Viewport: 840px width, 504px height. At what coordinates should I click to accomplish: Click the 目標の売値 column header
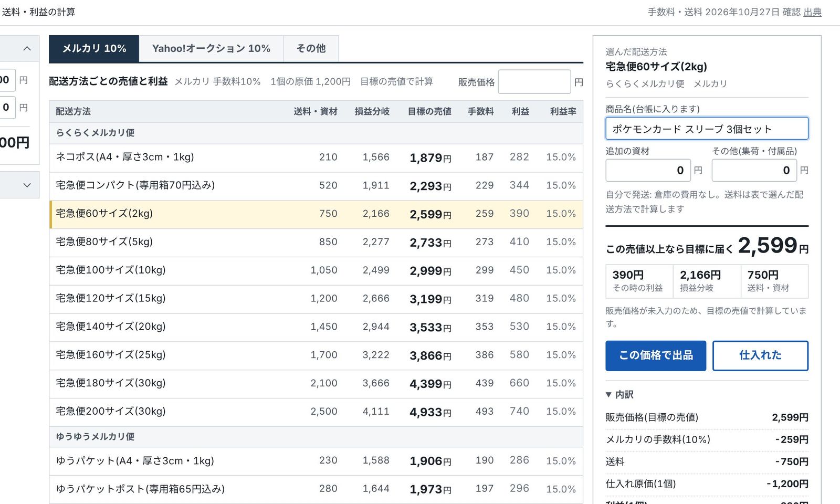[x=429, y=111]
